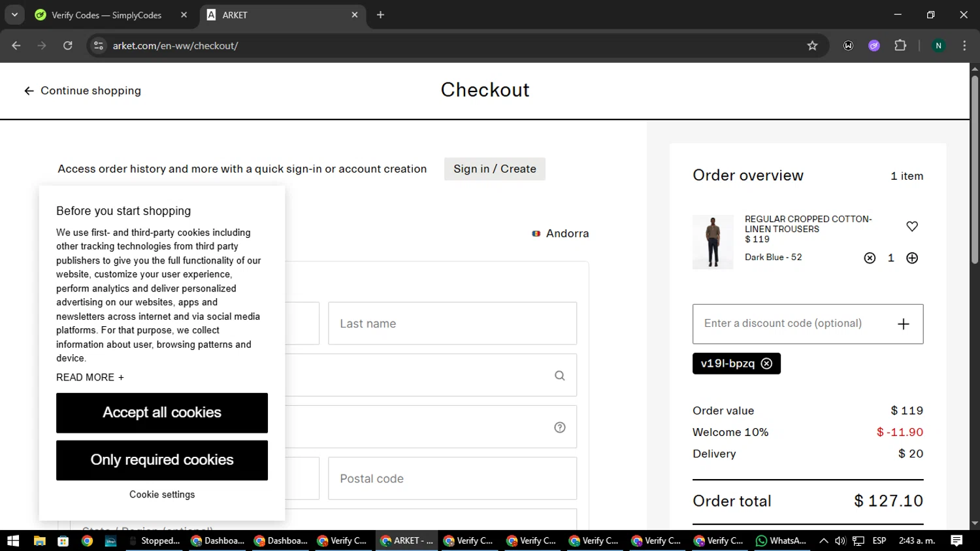The width and height of the screenshot is (980, 551).
Task: Switch to the WhatsApp taskbar window
Action: [x=781, y=541]
